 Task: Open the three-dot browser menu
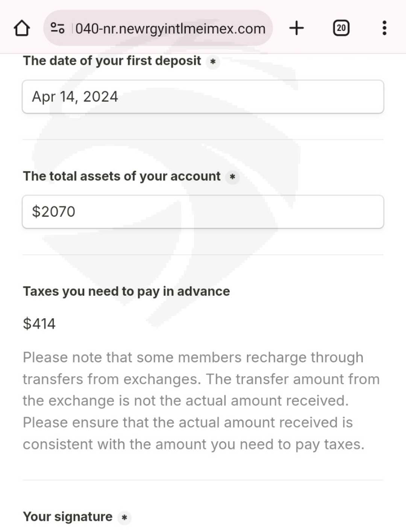point(384,28)
